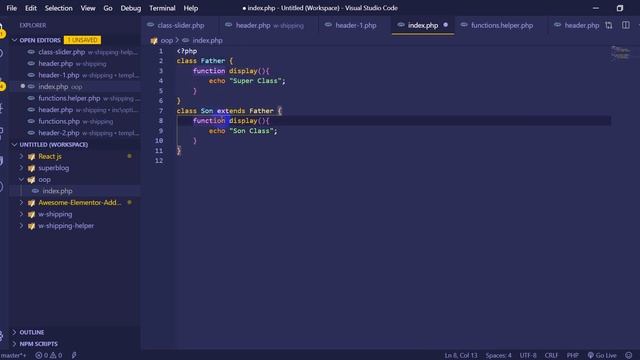This screenshot has width=640, height=360.
Task: Switch to the last header.php tab
Action: click(x=577, y=25)
